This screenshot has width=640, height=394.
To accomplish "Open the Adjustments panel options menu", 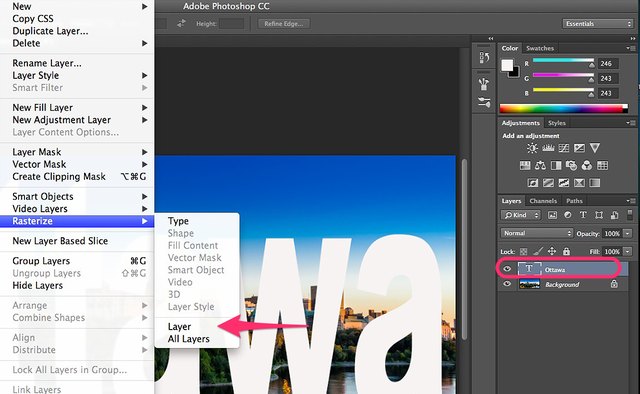I will (631, 123).
